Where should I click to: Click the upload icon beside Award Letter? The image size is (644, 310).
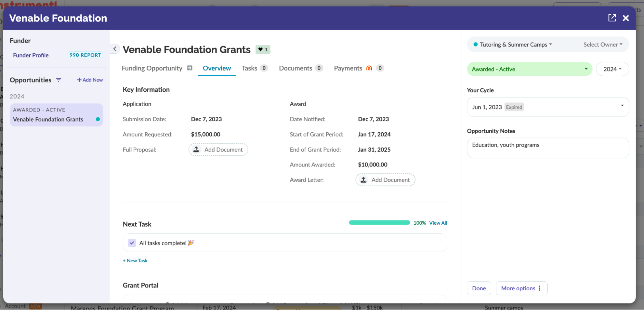click(363, 180)
